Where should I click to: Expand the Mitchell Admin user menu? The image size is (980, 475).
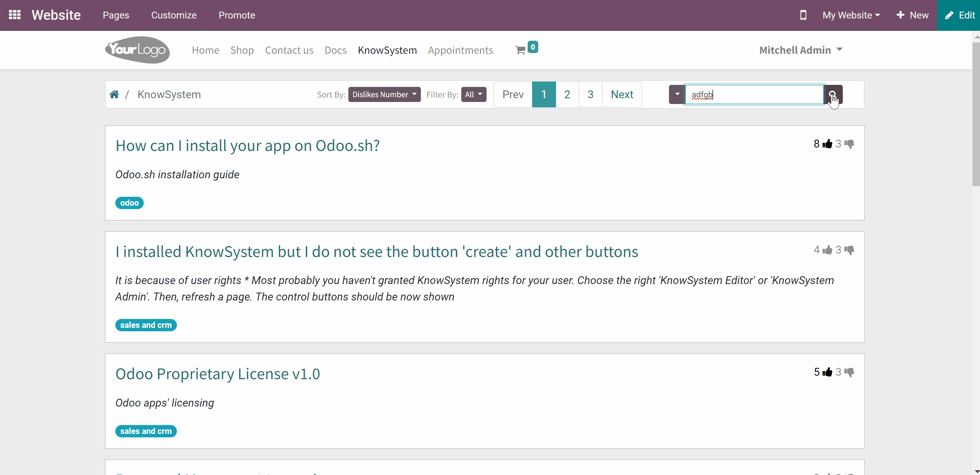(x=801, y=50)
